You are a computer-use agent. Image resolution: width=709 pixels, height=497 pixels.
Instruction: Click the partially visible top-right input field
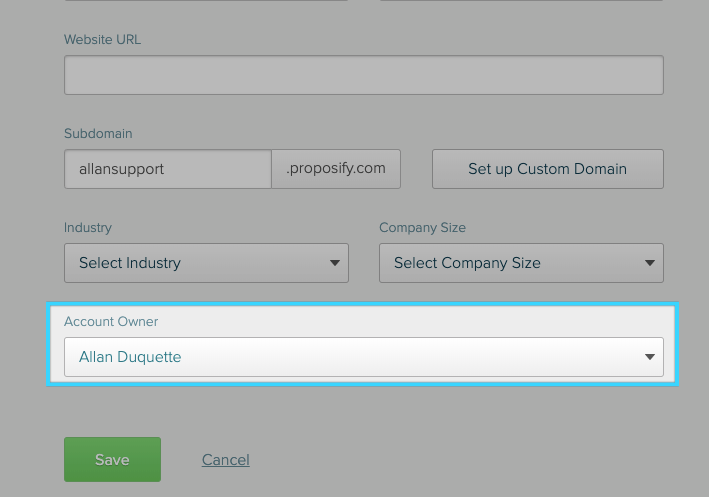(x=521, y=1)
